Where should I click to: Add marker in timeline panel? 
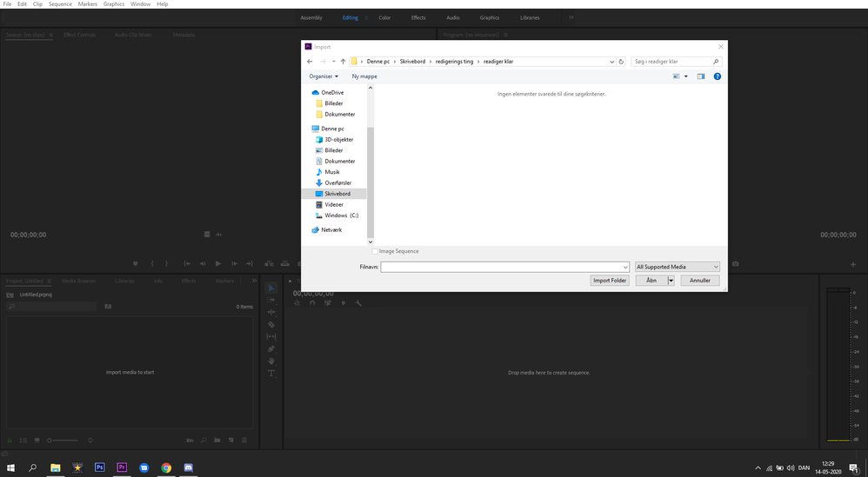click(x=344, y=303)
